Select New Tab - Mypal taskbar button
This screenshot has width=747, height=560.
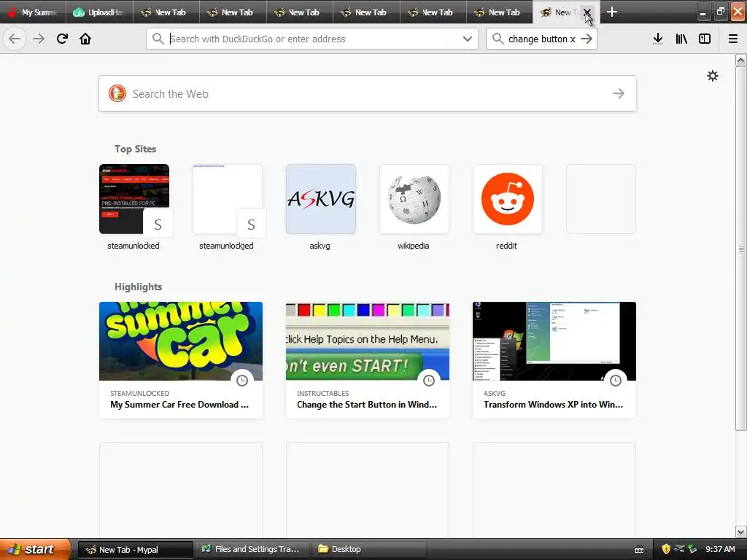(x=135, y=550)
